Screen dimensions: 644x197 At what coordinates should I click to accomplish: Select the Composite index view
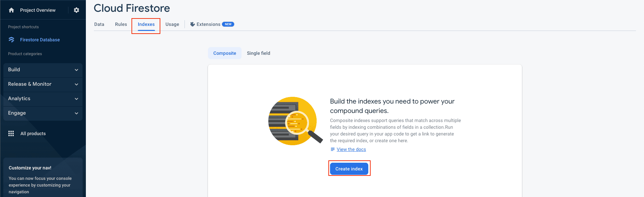click(x=224, y=53)
